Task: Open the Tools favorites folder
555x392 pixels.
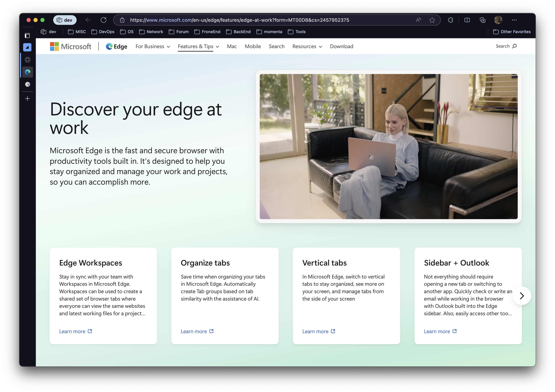Action: pos(297,32)
